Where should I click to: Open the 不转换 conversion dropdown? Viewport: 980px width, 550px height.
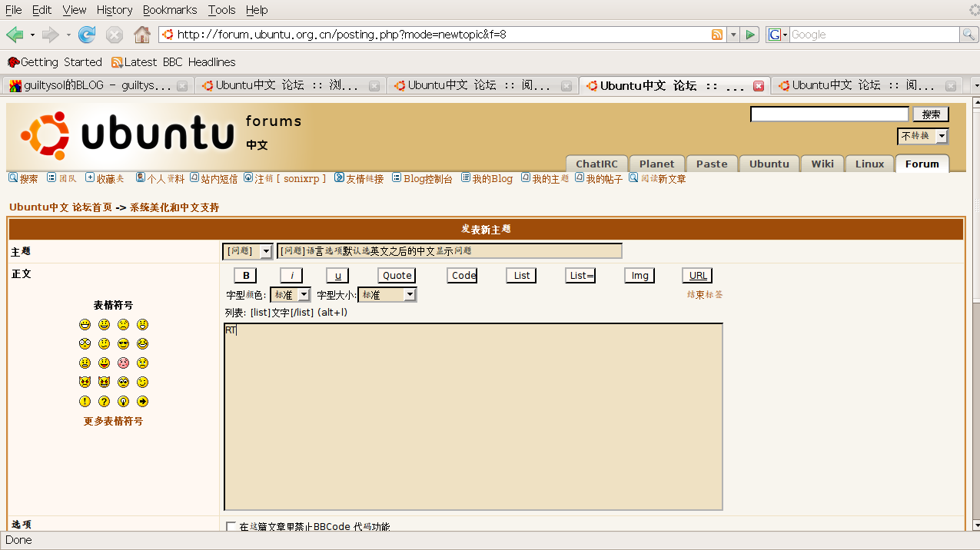pos(922,136)
